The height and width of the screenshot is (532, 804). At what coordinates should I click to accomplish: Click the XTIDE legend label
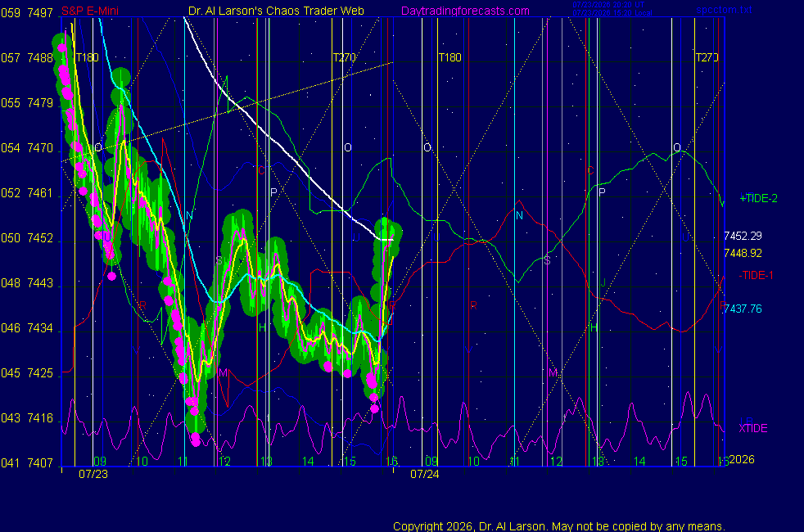click(x=752, y=429)
